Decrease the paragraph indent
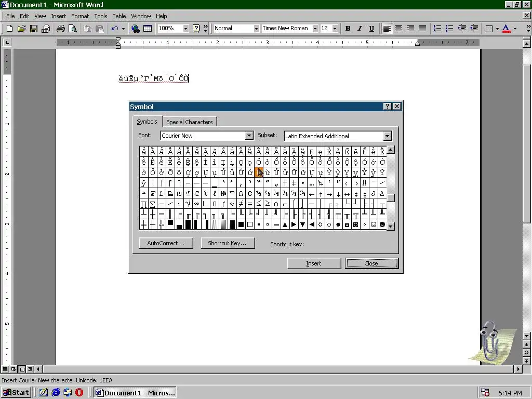The height and width of the screenshot is (399, 532). [x=461, y=29]
